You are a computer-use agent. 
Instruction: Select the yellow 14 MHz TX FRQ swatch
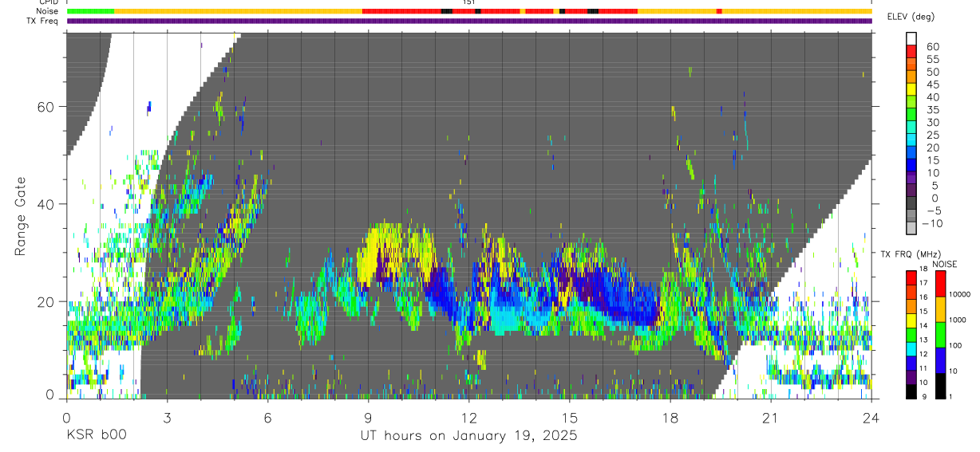coord(911,321)
